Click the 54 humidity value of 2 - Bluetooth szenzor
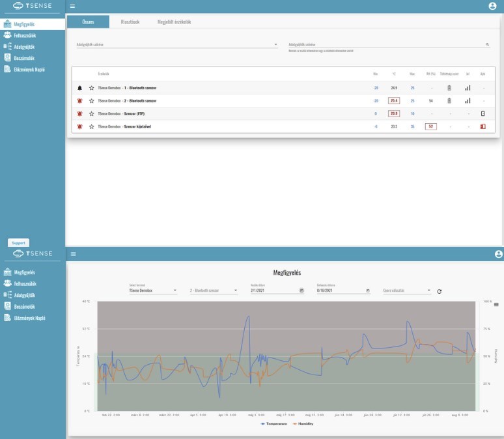Image resolution: width=504 pixels, height=439 pixels. (x=430, y=101)
